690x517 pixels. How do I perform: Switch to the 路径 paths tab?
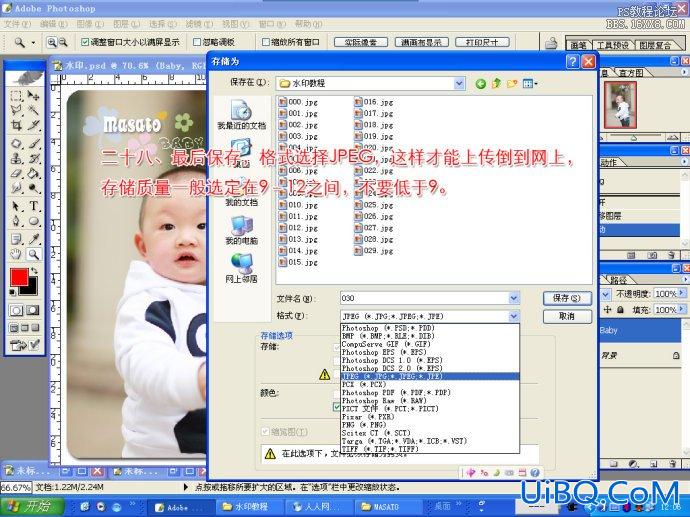[x=619, y=280]
